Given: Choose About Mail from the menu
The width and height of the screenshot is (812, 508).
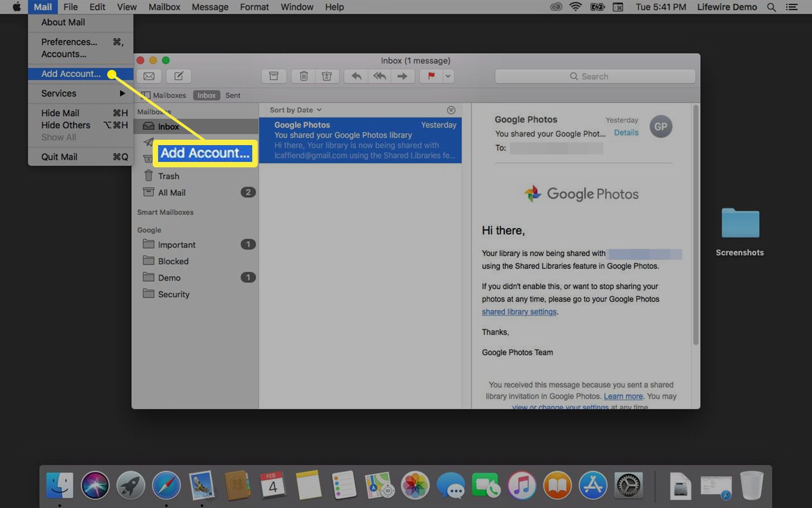Looking at the screenshot, I should click(x=81, y=22).
